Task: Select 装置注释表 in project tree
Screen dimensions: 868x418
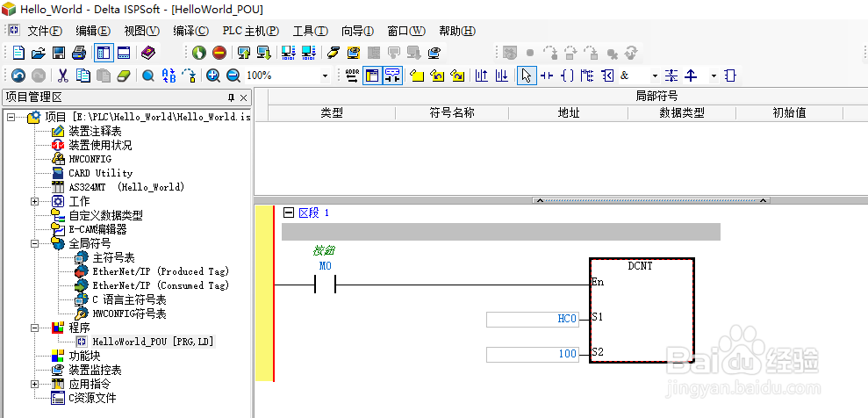Action: pos(95,132)
